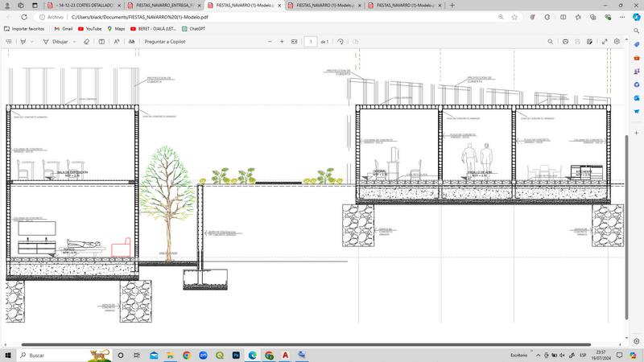The image size is (644, 362).
Task: Click the address bar file path
Action: tap(139, 17)
